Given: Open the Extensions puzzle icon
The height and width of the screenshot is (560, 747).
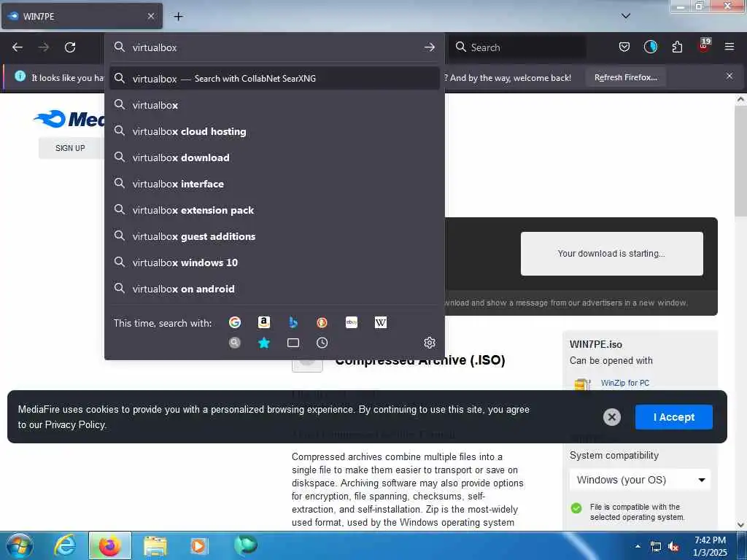Looking at the screenshot, I should (677, 47).
